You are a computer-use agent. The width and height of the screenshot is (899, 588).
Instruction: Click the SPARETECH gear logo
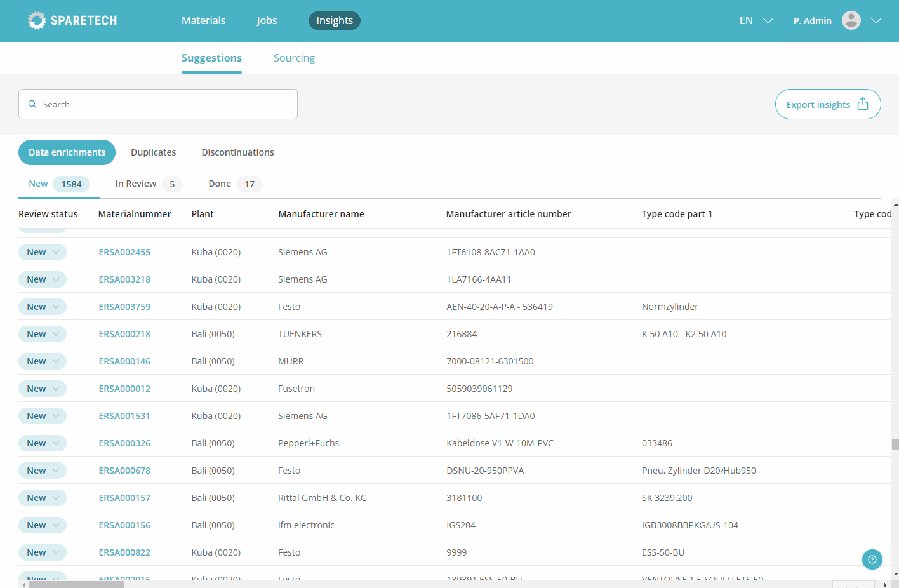click(37, 21)
